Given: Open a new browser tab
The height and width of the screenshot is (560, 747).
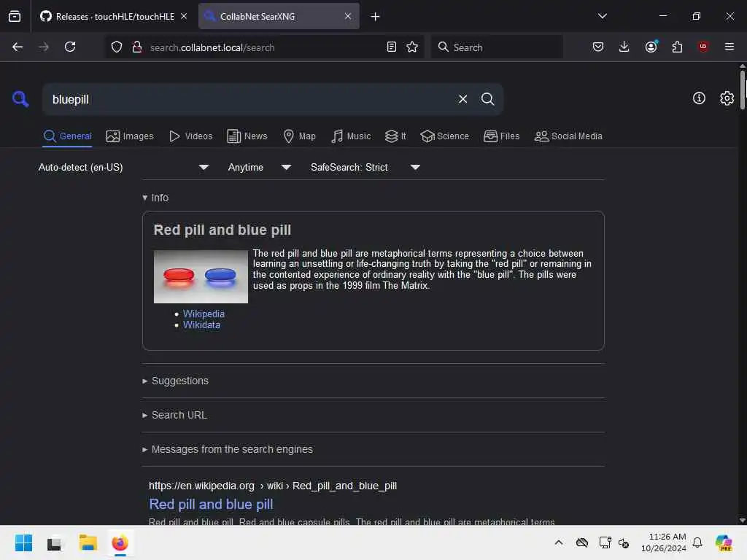Looking at the screenshot, I should tap(376, 17).
